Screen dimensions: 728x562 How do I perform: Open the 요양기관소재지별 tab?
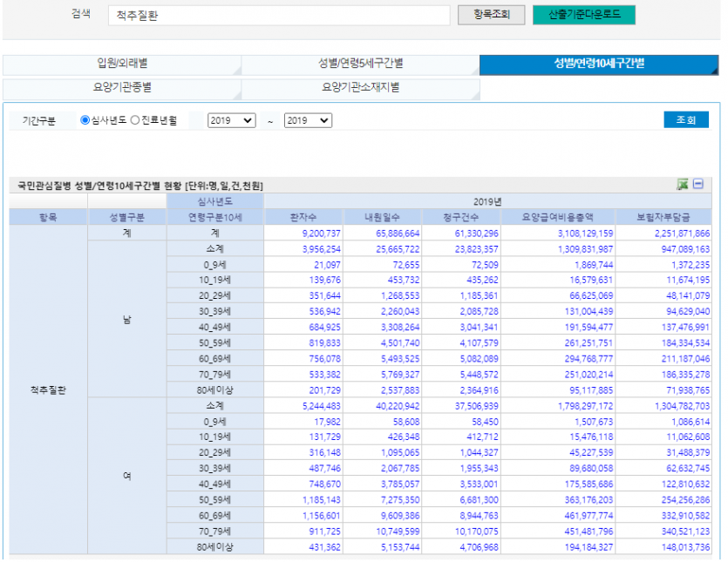360,88
